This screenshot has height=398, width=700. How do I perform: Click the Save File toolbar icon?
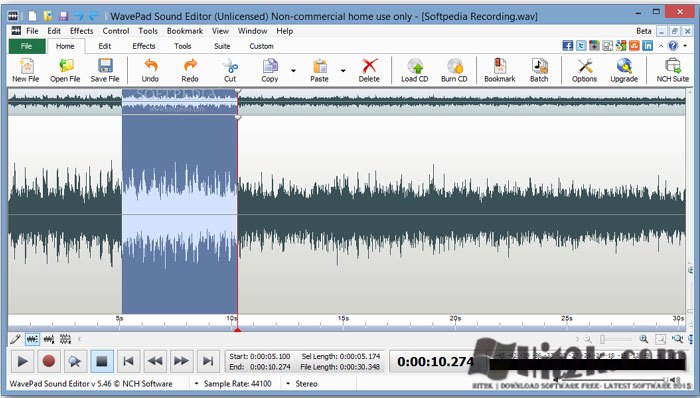tap(105, 70)
